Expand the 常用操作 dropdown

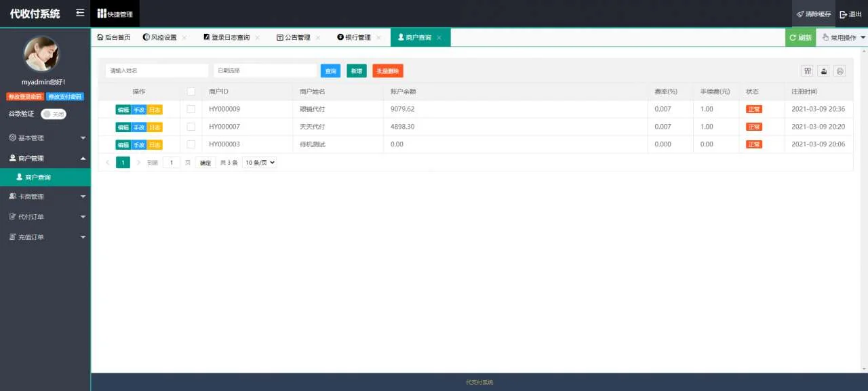[842, 37]
